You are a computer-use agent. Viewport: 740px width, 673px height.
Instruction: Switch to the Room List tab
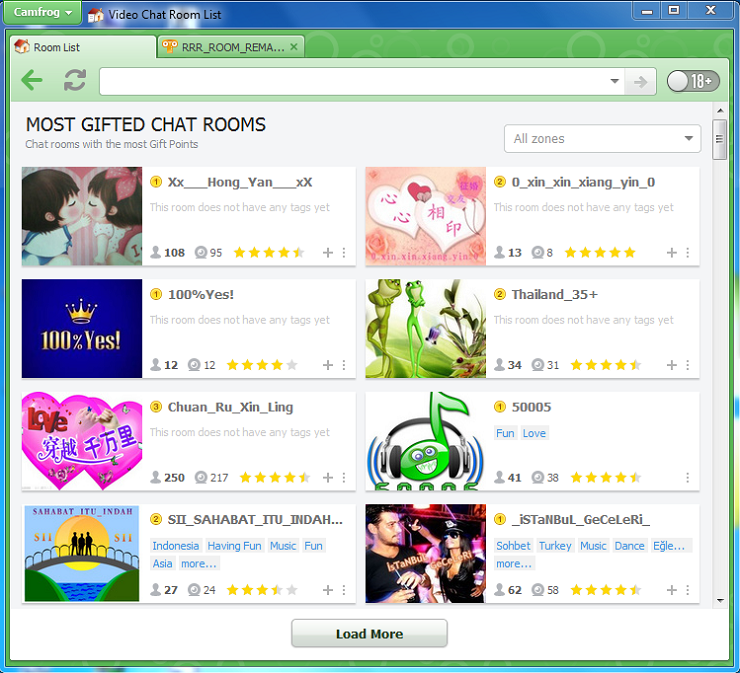83,47
